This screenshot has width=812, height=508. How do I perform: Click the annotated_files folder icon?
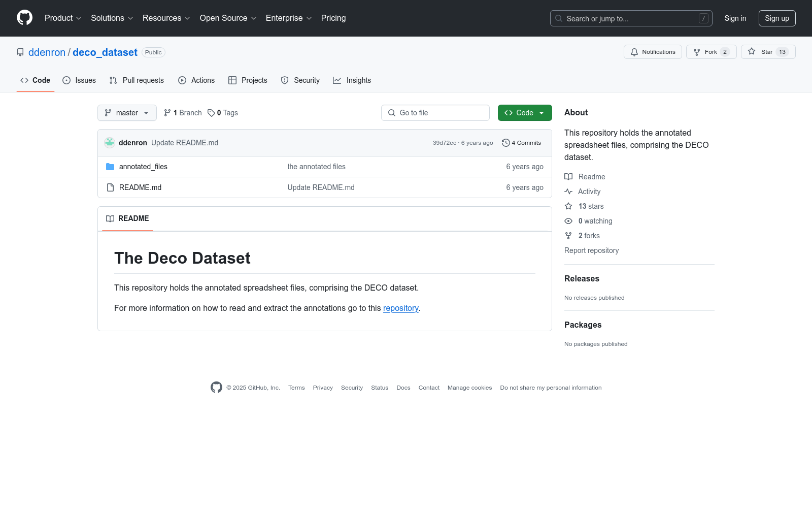pyautogui.click(x=110, y=167)
